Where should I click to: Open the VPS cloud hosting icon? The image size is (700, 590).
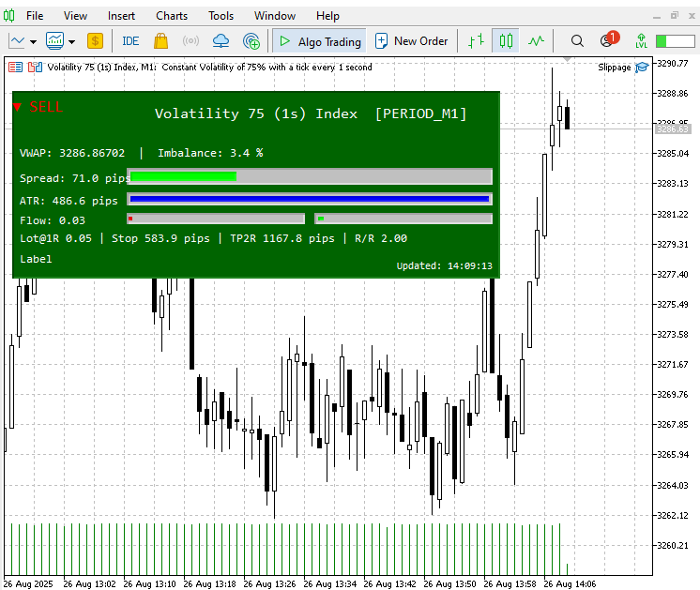click(x=221, y=41)
